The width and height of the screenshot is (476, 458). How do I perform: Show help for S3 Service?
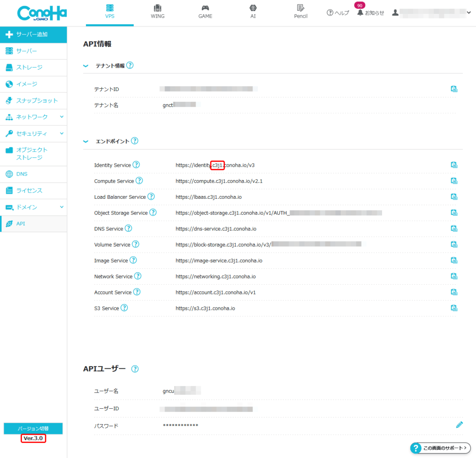click(x=124, y=308)
